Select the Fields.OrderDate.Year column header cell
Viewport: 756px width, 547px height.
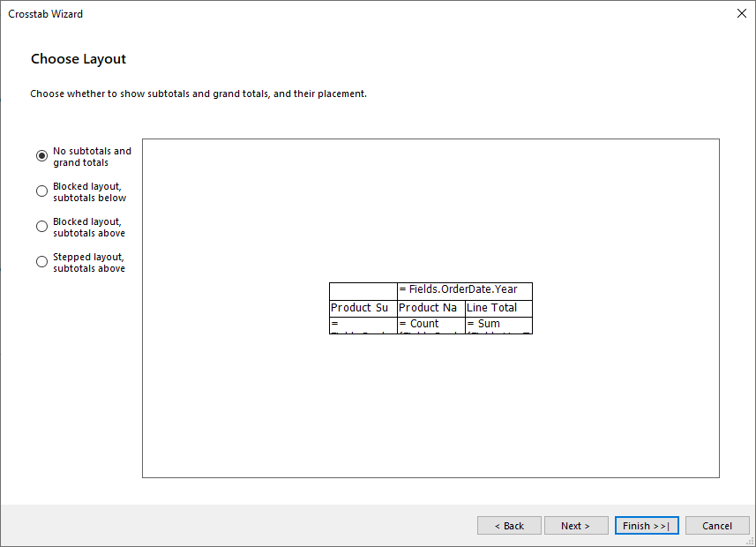tap(465, 289)
